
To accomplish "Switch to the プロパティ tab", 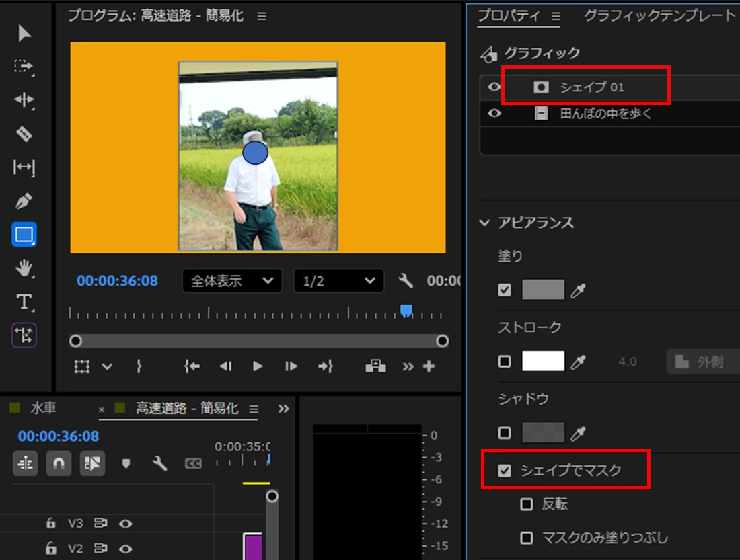I will [x=509, y=15].
